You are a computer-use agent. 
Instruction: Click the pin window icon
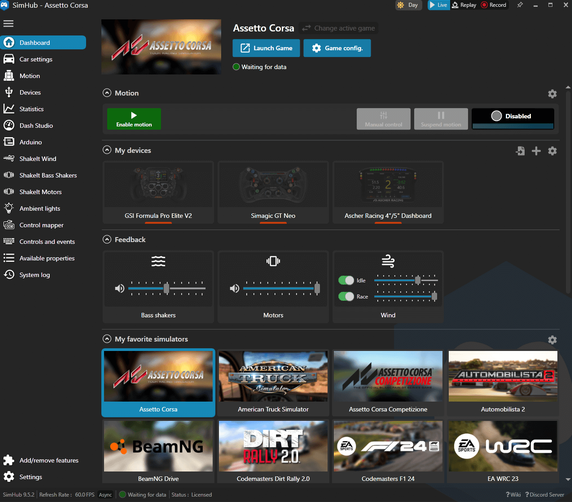[520, 5]
